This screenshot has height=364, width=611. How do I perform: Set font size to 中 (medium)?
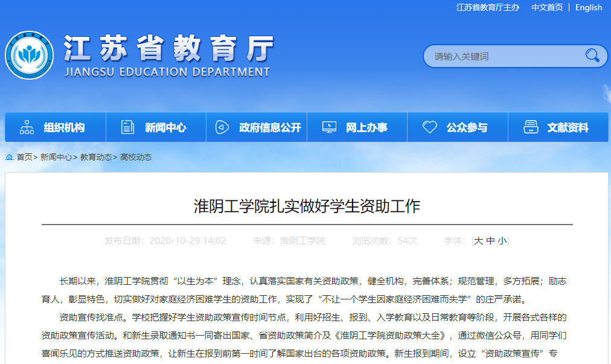490,241
